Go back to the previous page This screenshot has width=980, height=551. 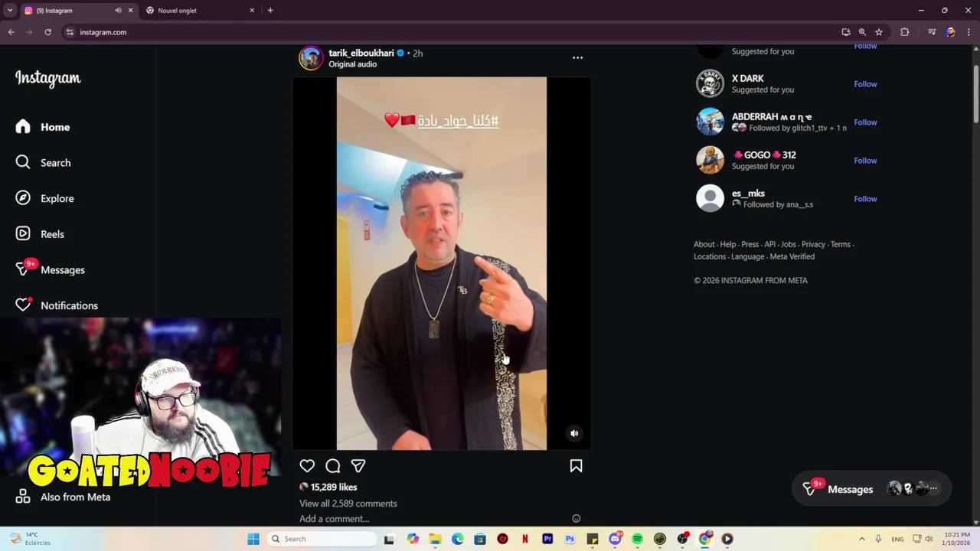click(x=11, y=32)
